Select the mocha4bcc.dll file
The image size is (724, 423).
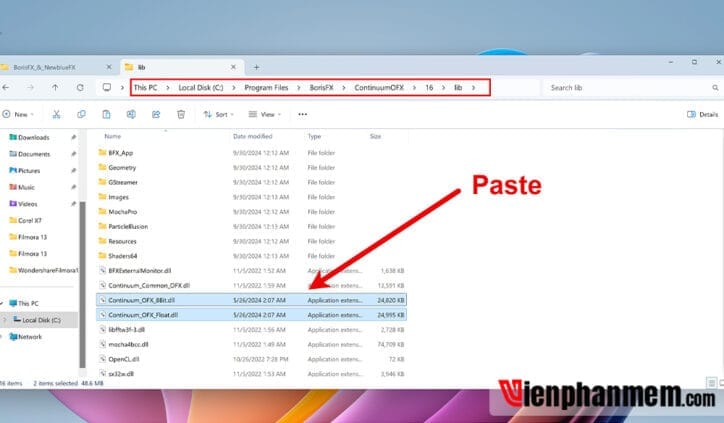pos(128,344)
